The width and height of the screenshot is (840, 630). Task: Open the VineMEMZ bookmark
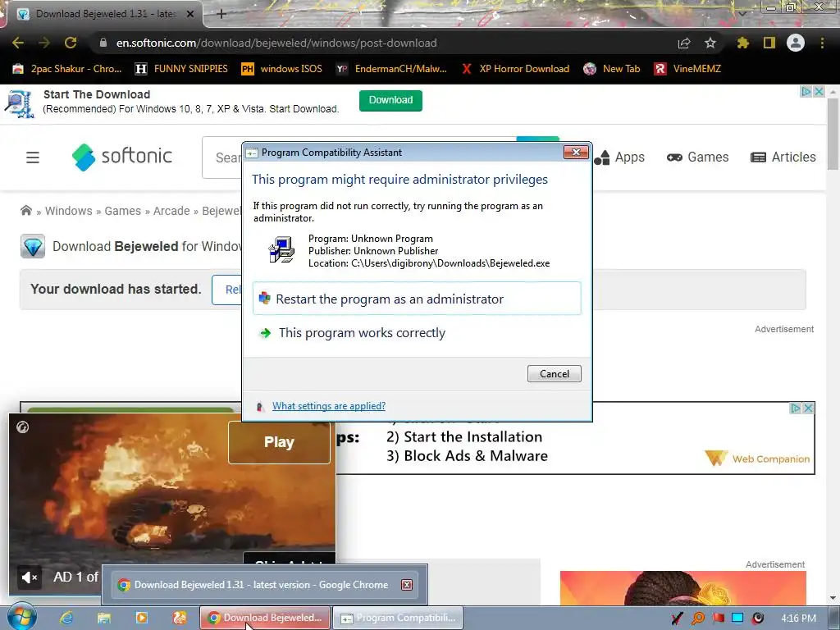coord(687,69)
